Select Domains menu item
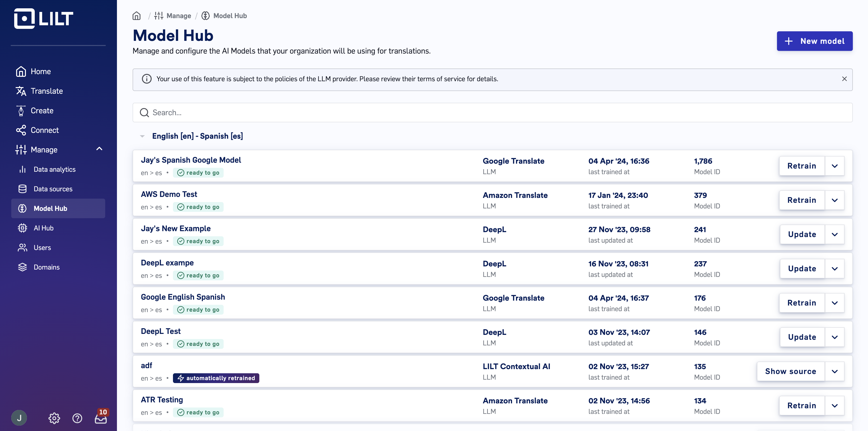This screenshot has width=868, height=431. [58, 267]
